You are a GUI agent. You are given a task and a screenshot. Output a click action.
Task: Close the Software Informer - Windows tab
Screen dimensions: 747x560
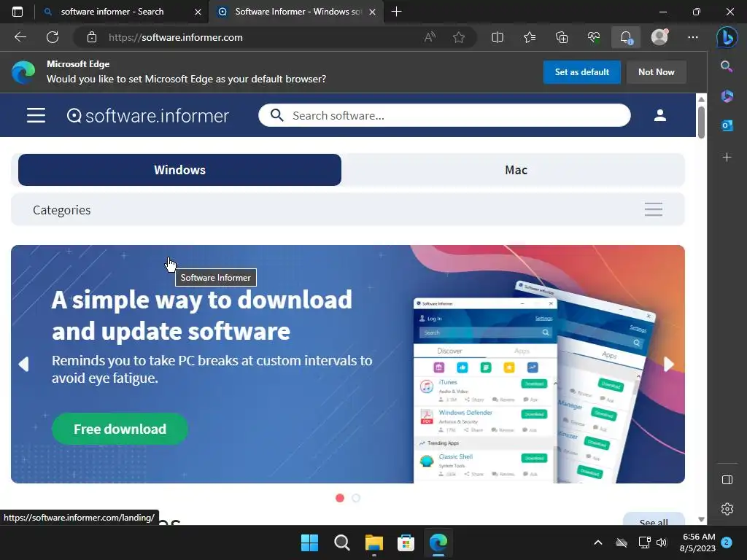pyautogui.click(x=373, y=12)
